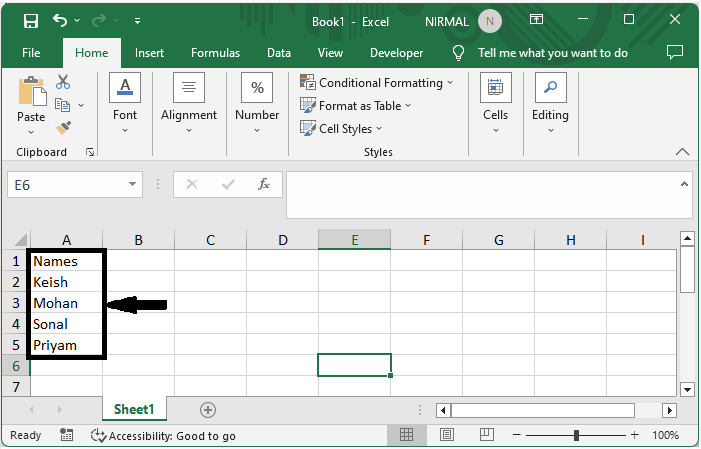This screenshot has width=701, height=449.
Task: Click Accessibility: Good to go status
Action: [x=163, y=436]
